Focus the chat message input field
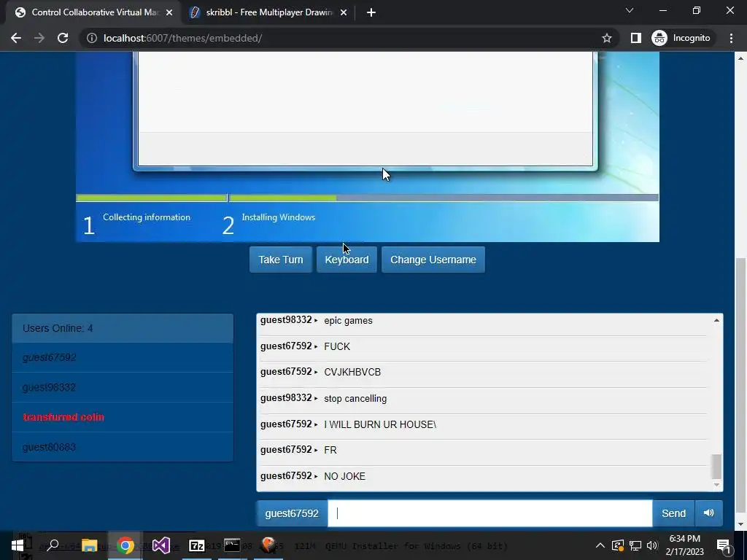This screenshot has width=747, height=560. tap(489, 513)
